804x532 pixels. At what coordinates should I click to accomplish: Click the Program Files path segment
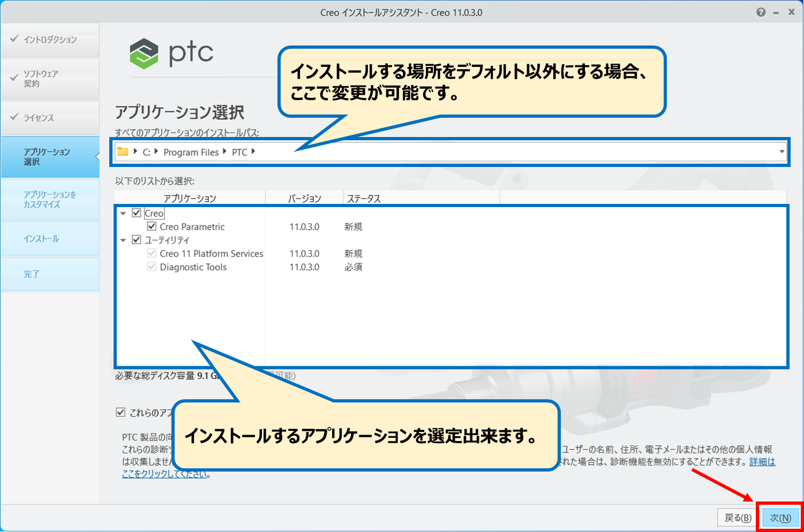pyautogui.click(x=191, y=153)
